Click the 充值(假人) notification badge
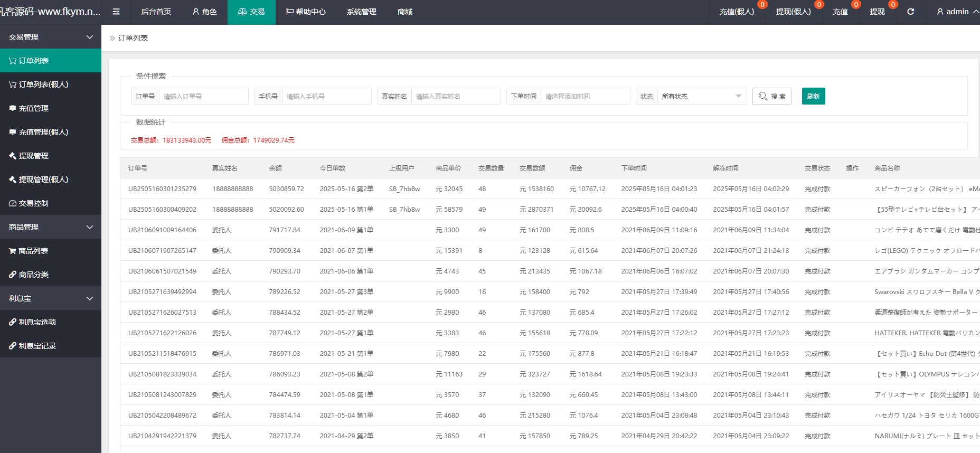This screenshot has height=453, width=980. pyautogui.click(x=762, y=5)
